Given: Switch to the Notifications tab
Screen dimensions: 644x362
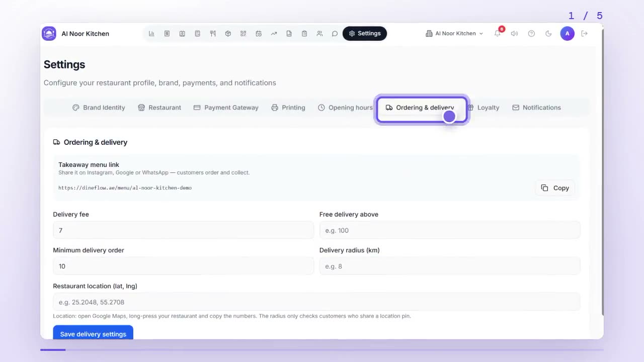Looking at the screenshot, I should click(x=536, y=108).
